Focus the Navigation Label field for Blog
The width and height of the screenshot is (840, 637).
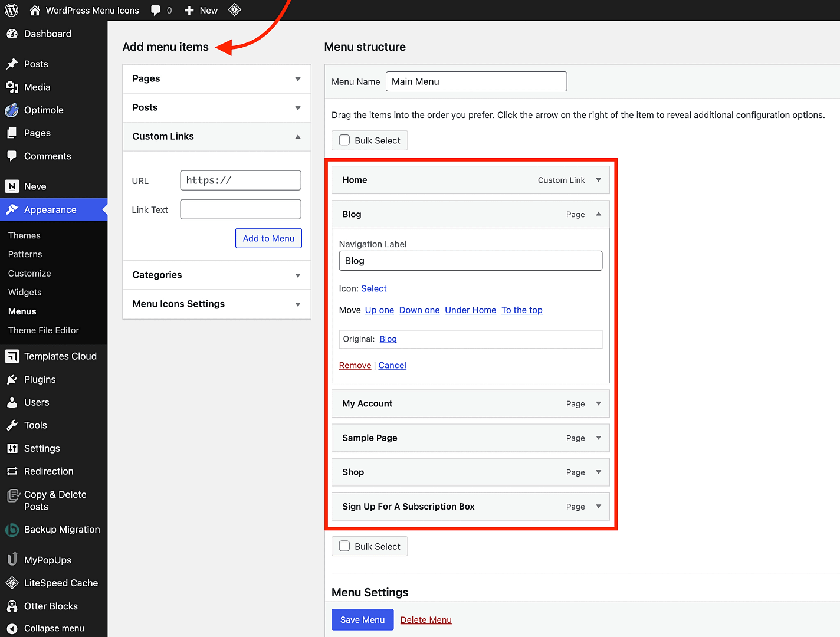click(471, 261)
